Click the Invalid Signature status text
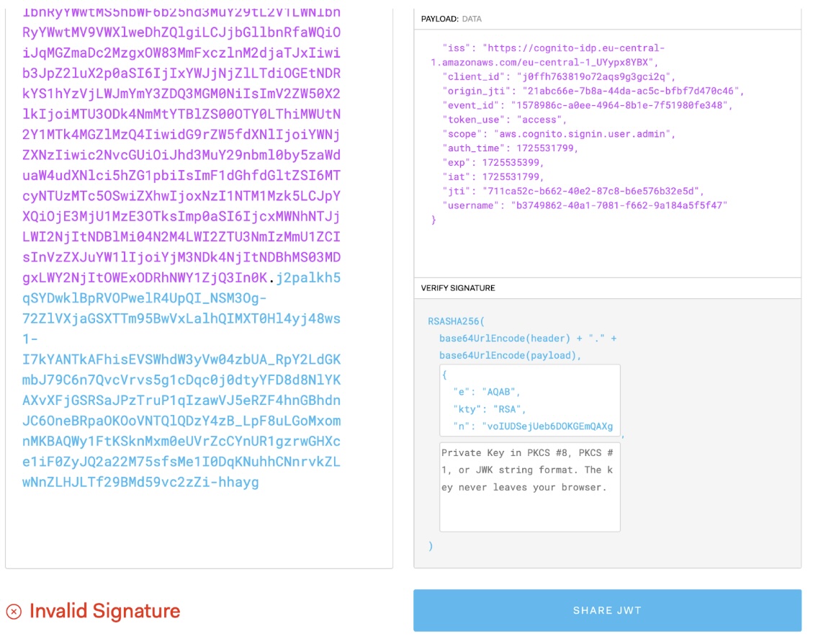The width and height of the screenshot is (813, 644). tap(104, 611)
